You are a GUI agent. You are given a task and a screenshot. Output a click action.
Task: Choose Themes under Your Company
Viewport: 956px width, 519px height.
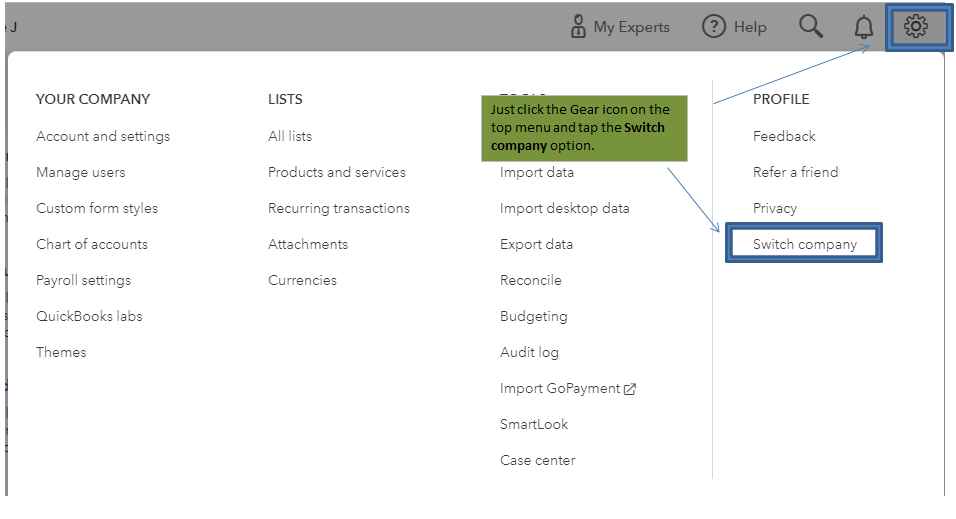(x=61, y=352)
